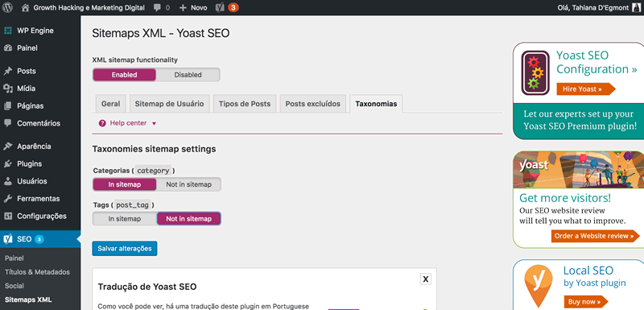Click the Plugins plug icon

coord(7,163)
